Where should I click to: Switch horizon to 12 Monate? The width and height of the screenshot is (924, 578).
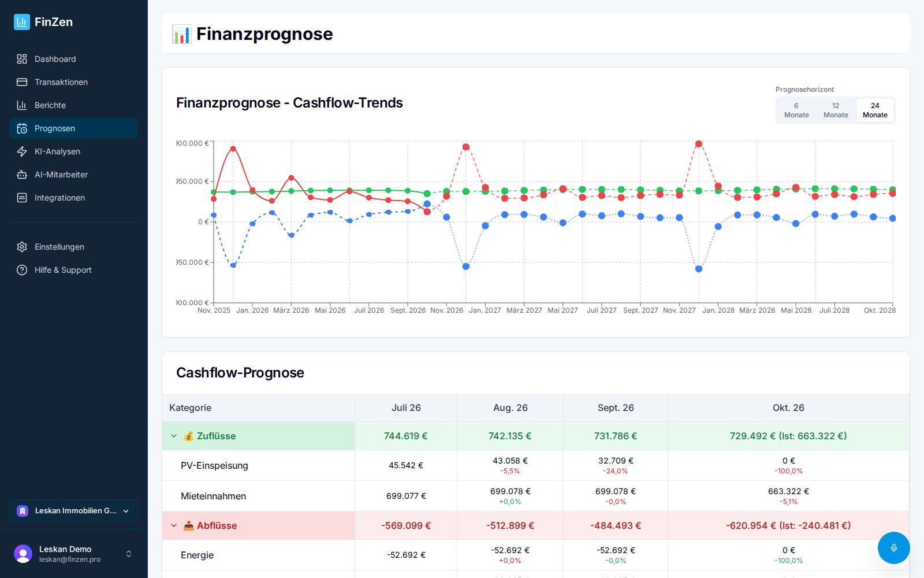tap(836, 110)
